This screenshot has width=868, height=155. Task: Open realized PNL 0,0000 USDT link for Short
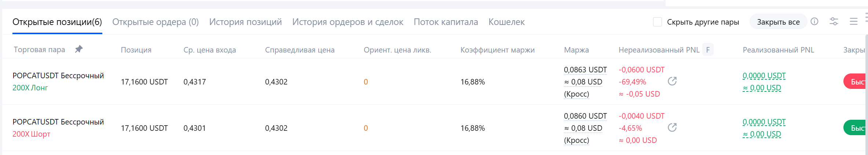click(764, 122)
